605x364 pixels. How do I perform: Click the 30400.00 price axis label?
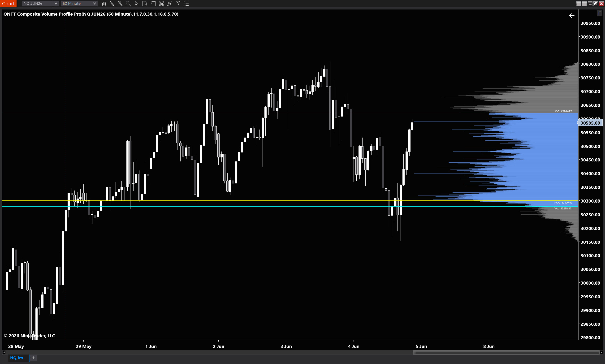pos(590,174)
